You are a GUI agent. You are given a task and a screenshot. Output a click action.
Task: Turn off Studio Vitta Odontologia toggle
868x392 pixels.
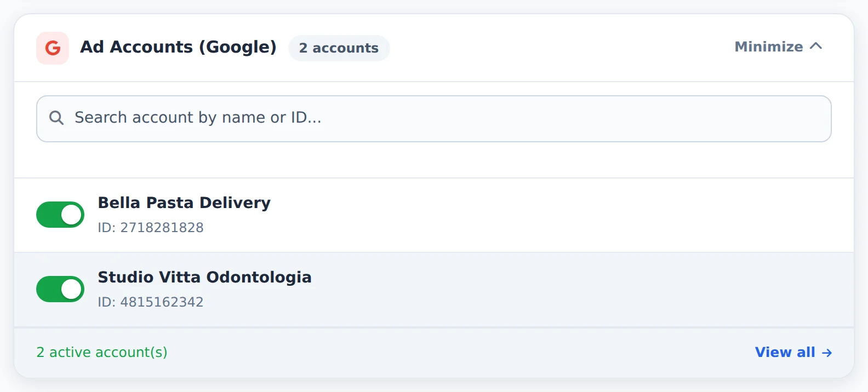point(60,289)
